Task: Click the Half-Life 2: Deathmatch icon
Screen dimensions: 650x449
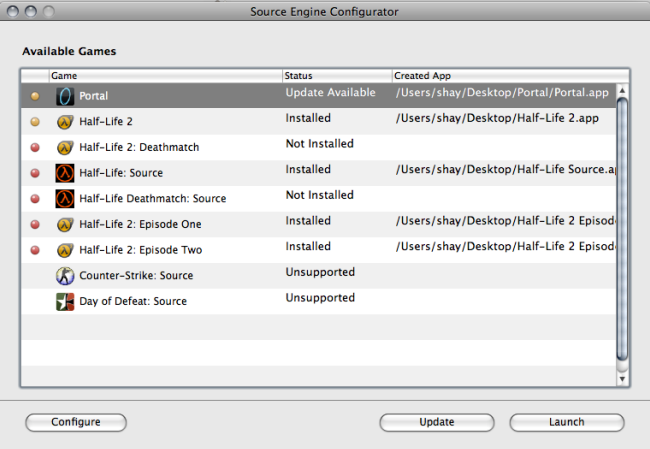Action: 65,148
